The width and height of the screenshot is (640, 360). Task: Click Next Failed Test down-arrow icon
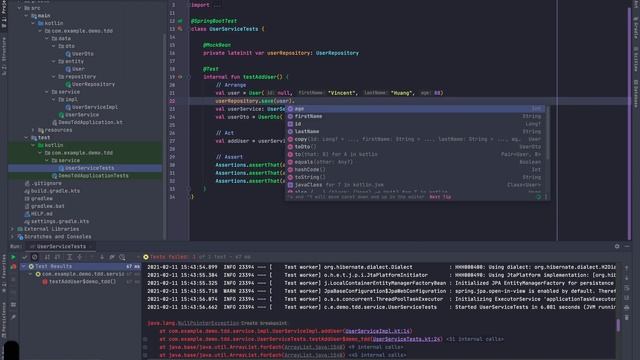pos(102,257)
